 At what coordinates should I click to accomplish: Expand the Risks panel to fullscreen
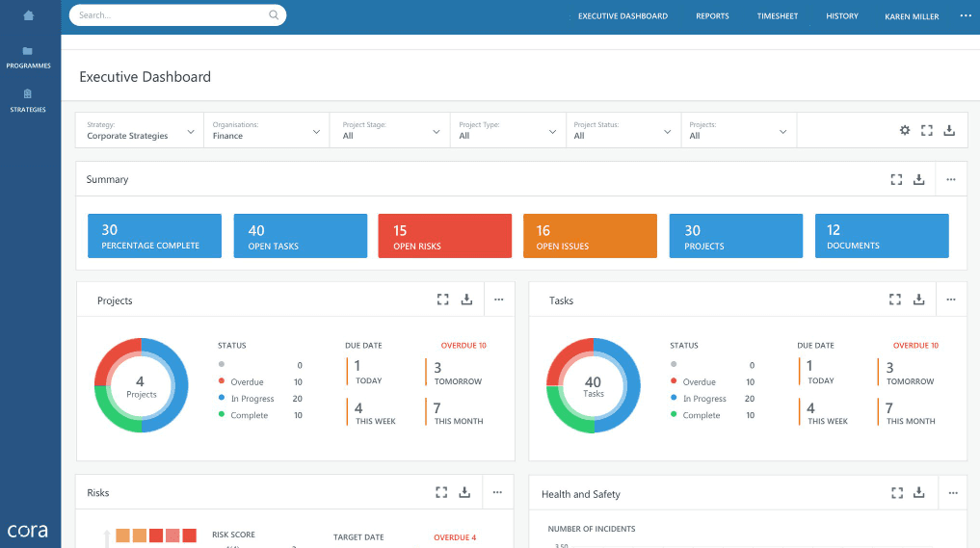[x=441, y=492]
